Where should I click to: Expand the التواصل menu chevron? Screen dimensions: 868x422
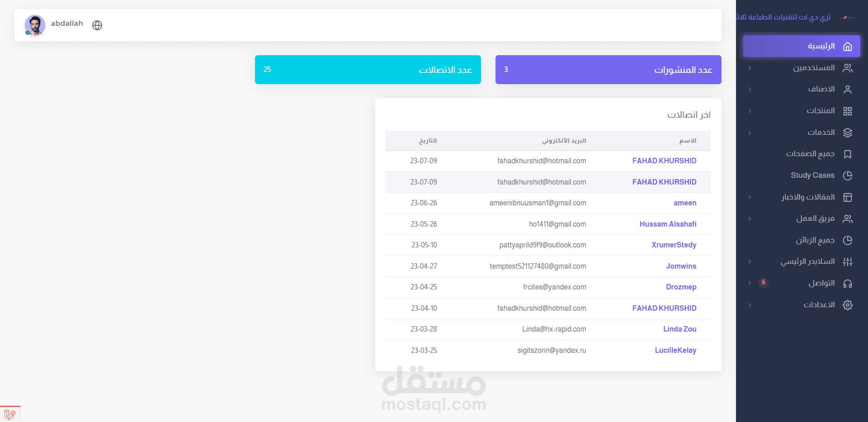click(x=750, y=283)
